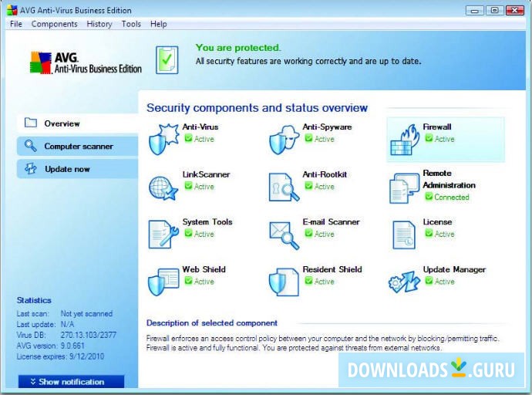
Task: Click the E-mail Scanner label
Action: click(331, 222)
